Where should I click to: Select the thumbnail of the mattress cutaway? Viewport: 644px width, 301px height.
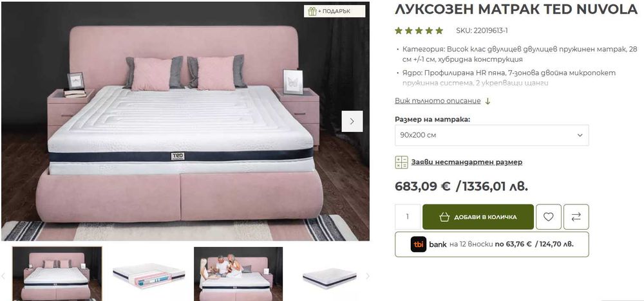[x=148, y=275]
